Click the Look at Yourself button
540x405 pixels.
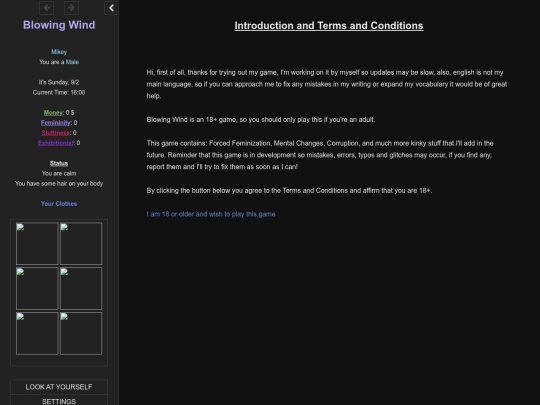coord(59,387)
